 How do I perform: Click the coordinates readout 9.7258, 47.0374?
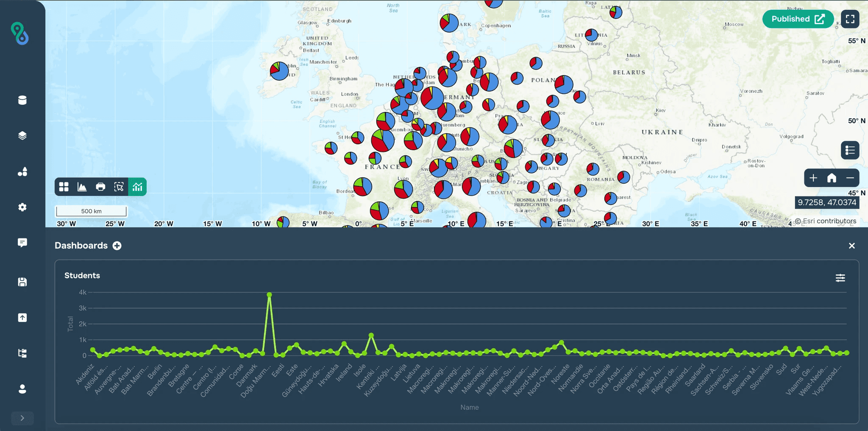coord(827,202)
